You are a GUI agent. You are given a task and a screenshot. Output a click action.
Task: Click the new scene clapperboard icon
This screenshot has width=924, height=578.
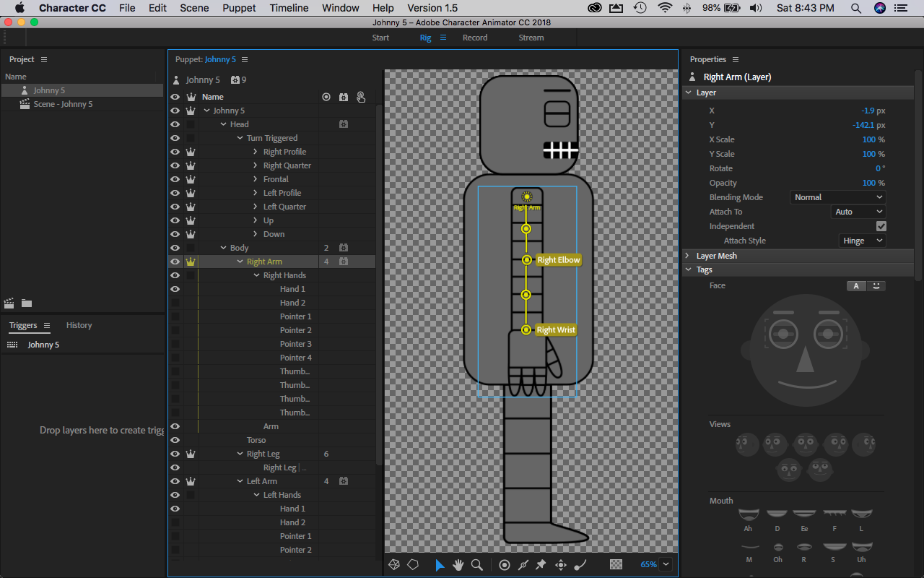10,303
